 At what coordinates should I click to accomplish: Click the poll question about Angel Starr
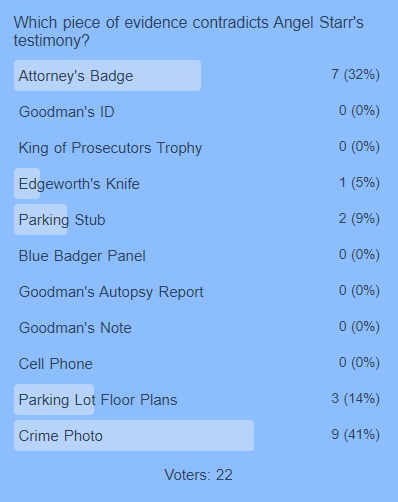click(x=188, y=32)
